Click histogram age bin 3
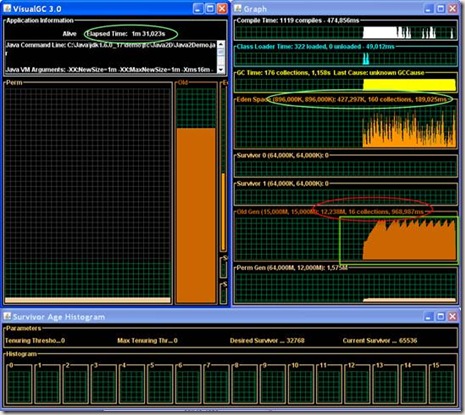The image size is (465, 415). pos(104,384)
